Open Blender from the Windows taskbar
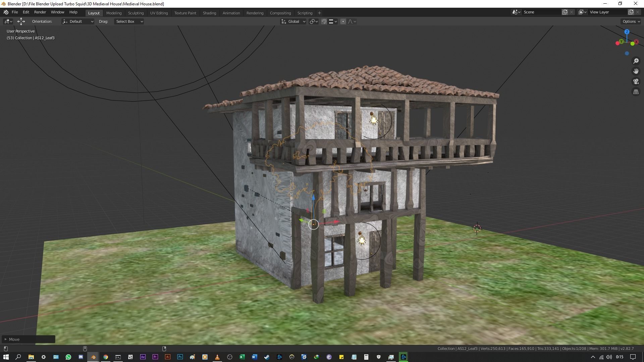Screen dimensions: 644x362 click(93, 357)
